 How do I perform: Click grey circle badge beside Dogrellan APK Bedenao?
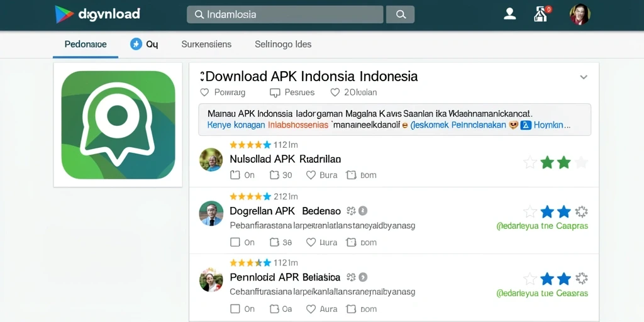tap(362, 211)
